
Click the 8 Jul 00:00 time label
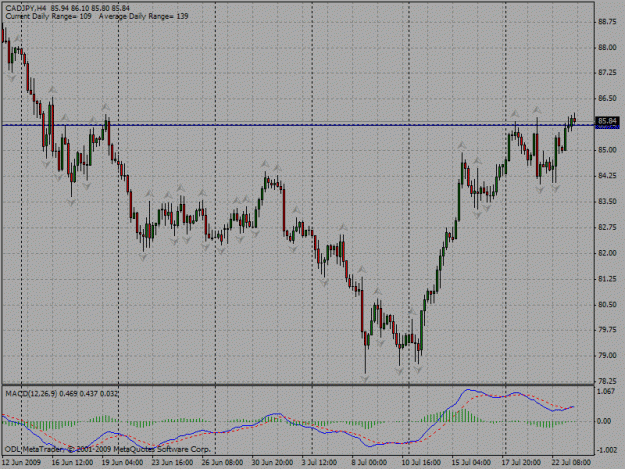coord(369,462)
